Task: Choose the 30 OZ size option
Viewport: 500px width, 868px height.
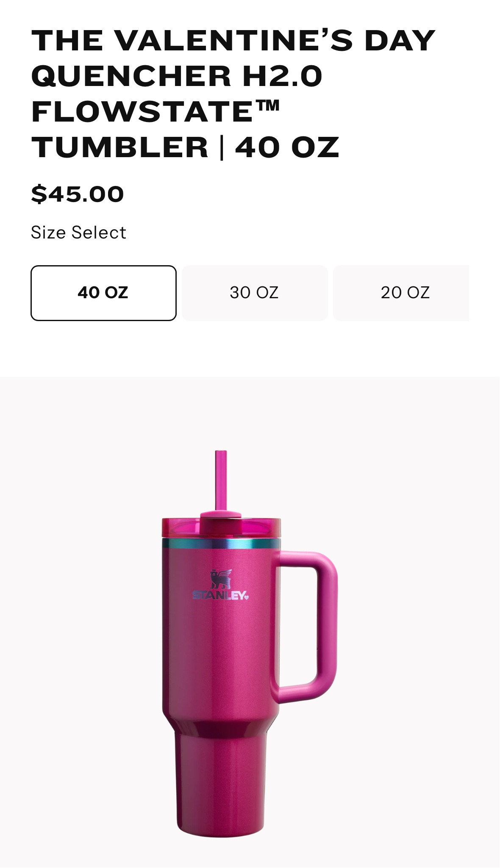Action: (x=255, y=293)
